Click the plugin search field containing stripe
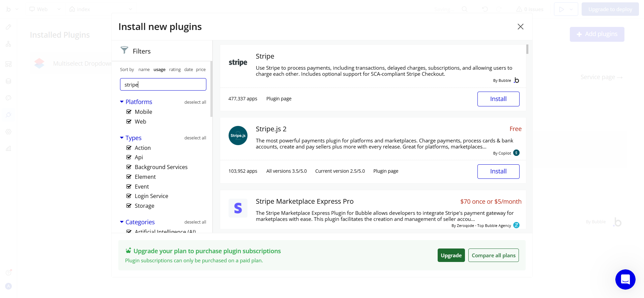The image size is (644, 298). 163,85
